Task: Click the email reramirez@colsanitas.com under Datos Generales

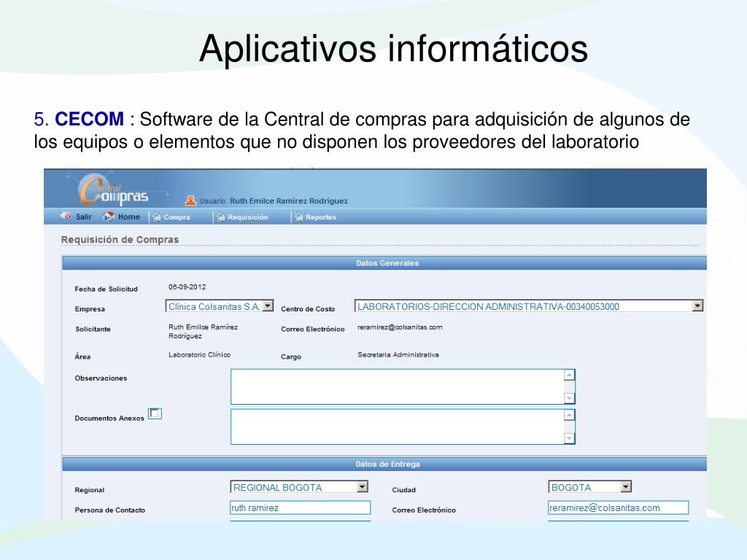Action: pos(400,327)
